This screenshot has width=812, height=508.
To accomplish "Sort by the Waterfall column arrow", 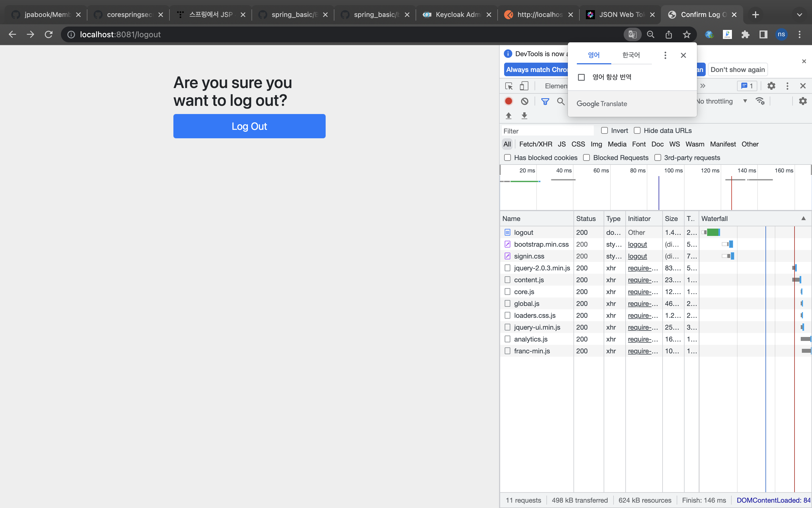I will [804, 218].
